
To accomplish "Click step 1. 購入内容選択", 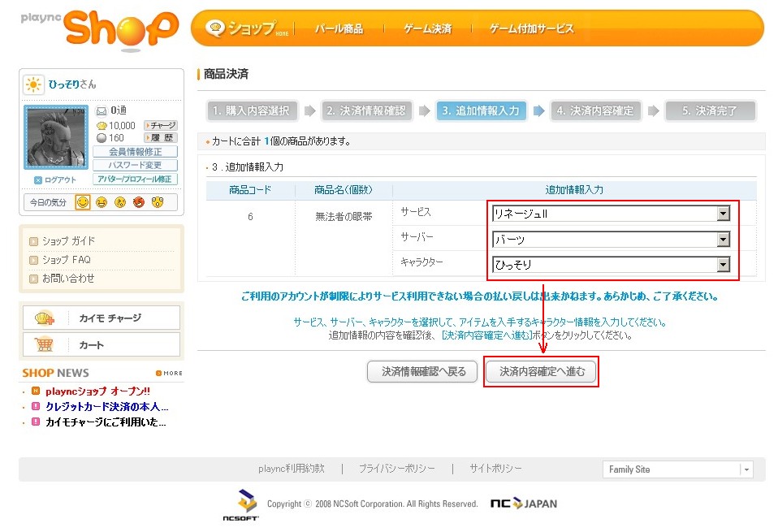I will coord(252,110).
